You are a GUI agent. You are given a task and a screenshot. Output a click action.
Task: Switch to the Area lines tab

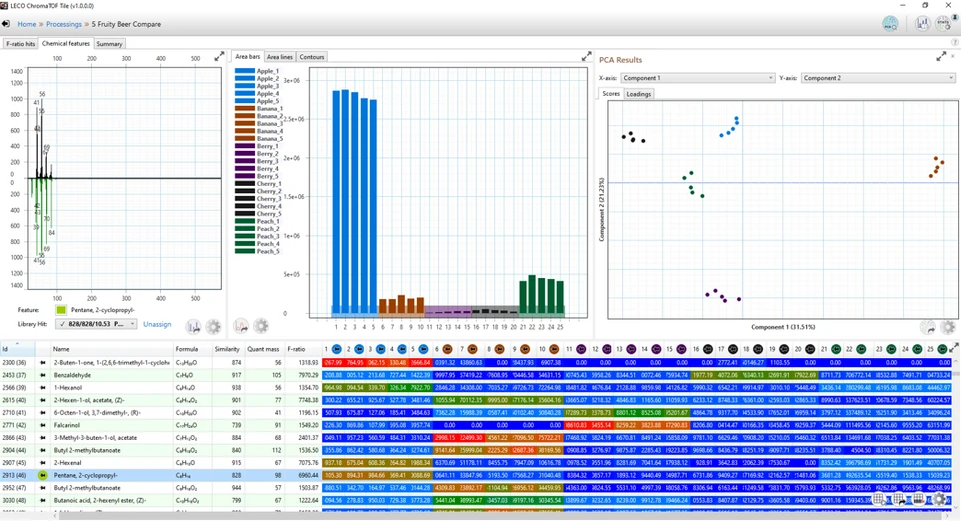coord(279,57)
